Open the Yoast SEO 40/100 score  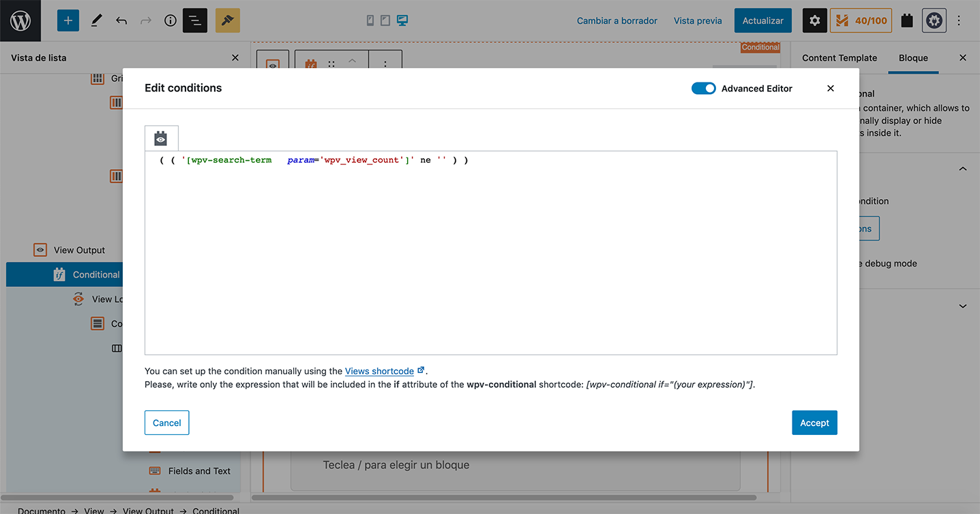click(x=861, y=20)
